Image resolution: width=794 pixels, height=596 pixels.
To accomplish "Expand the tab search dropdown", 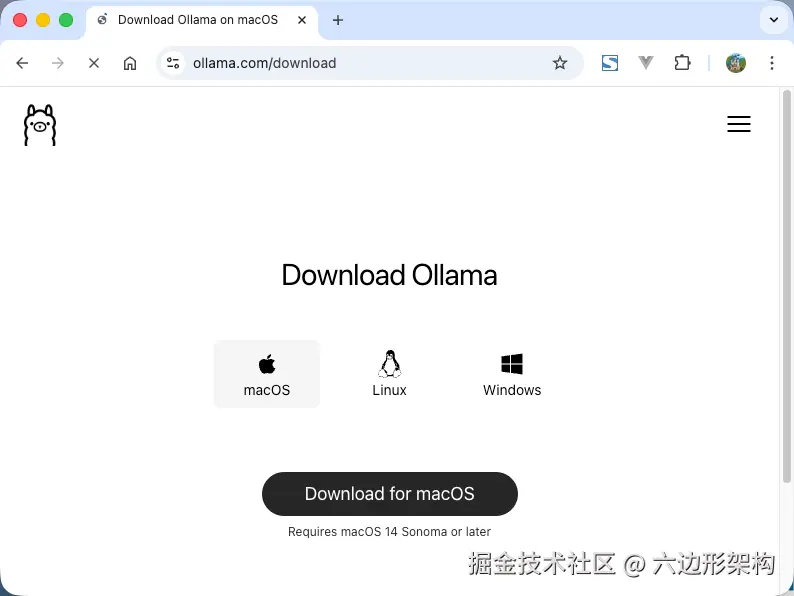I will click(774, 20).
